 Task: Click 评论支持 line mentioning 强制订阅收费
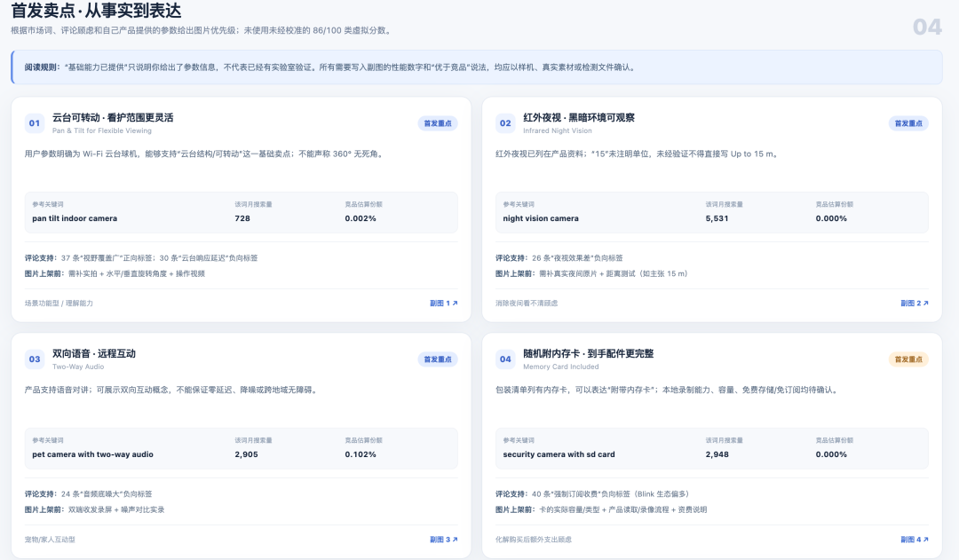(592, 494)
